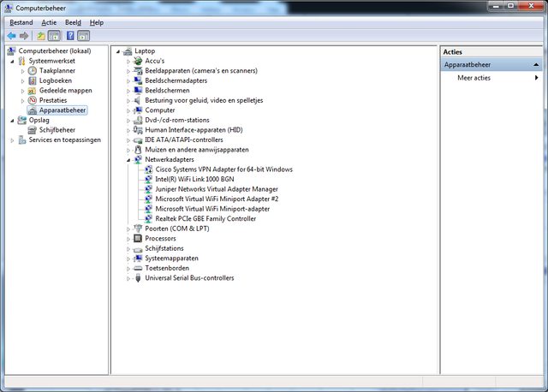Open the Beeld menu
This screenshot has height=392, width=548.
(x=73, y=23)
